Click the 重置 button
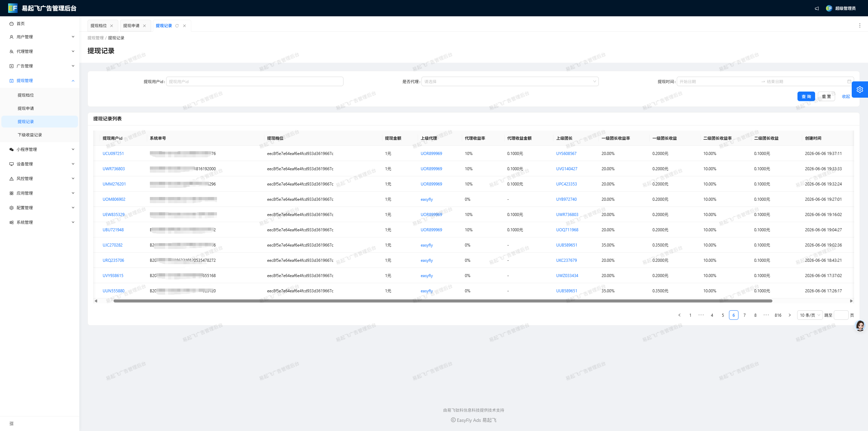Screen dimensions: 868x431 [826, 96]
